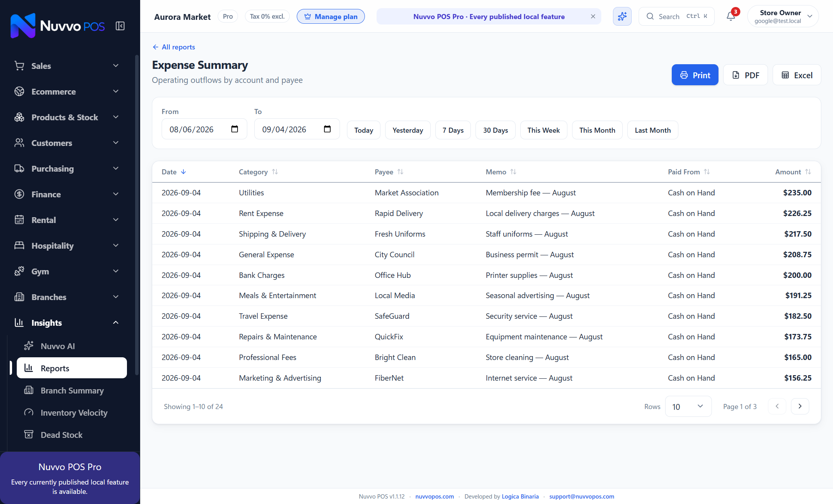Collapse the Insights menu chevron

[x=116, y=323]
